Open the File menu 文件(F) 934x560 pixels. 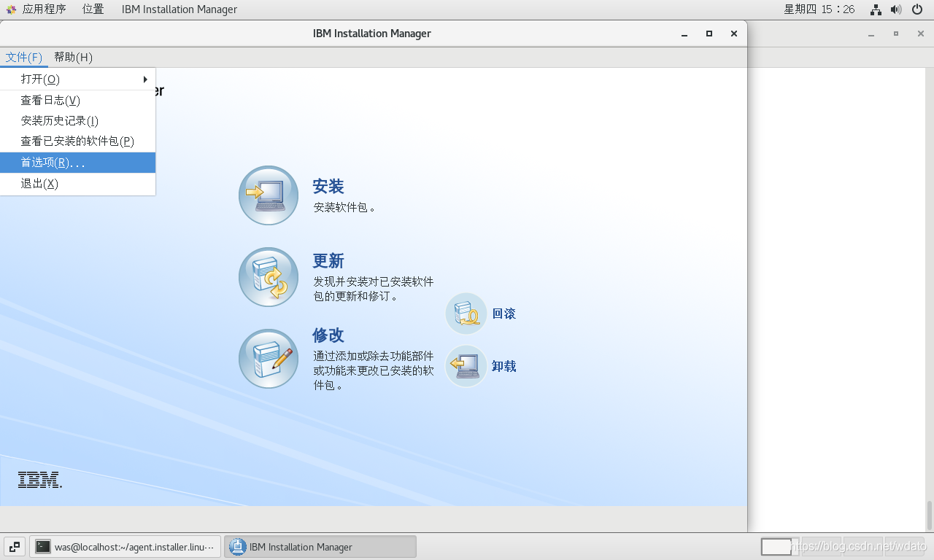pyautogui.click(x=24, y=58)
